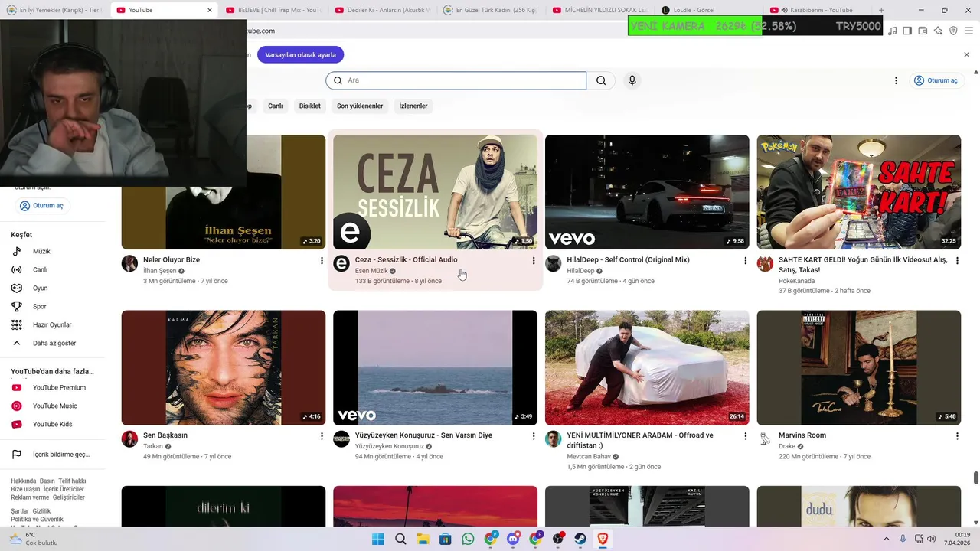Show hidden system tray icons
980x551 pixels.
887,539
